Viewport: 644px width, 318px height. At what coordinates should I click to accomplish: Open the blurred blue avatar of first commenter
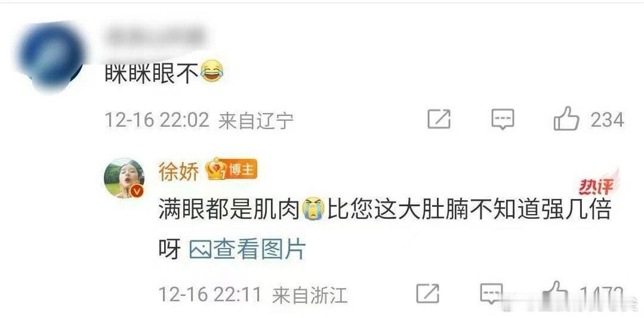[x=52, y=56]
